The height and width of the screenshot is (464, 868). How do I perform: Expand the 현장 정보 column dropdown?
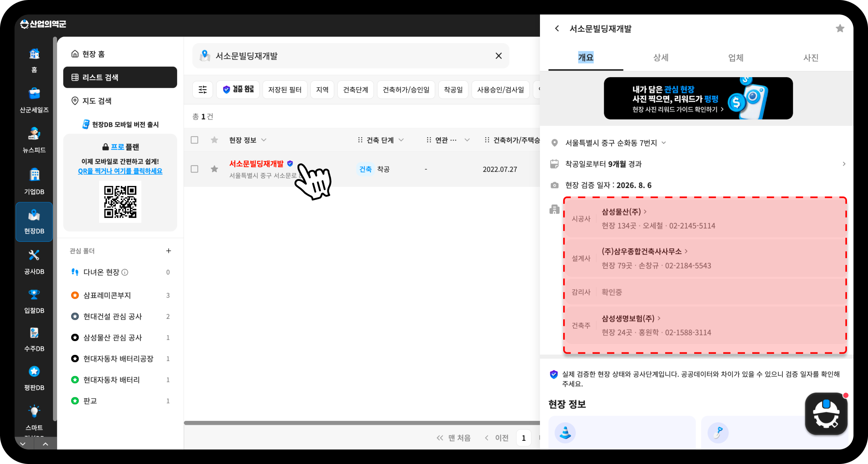pyautogui.click(x=264, y=140)
